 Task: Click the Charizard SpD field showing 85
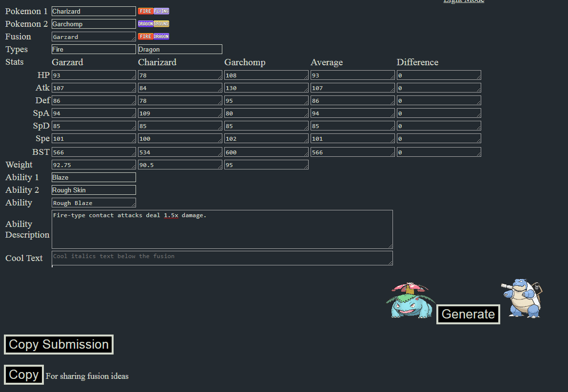click(x=180, y=126)
